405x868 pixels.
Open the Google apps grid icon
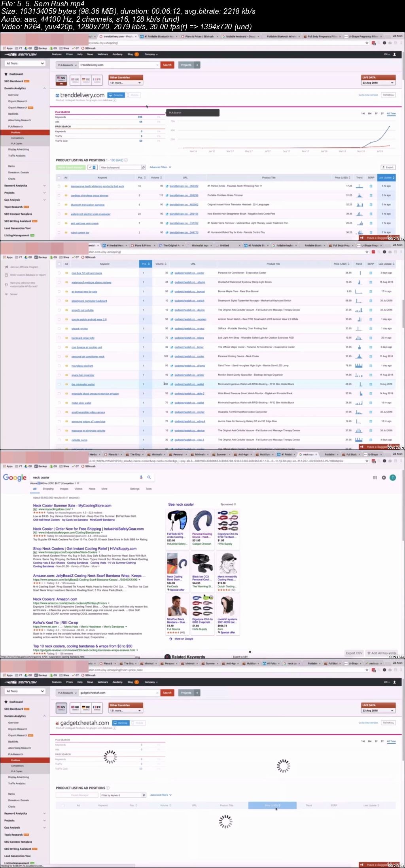[x=375, y=478]
